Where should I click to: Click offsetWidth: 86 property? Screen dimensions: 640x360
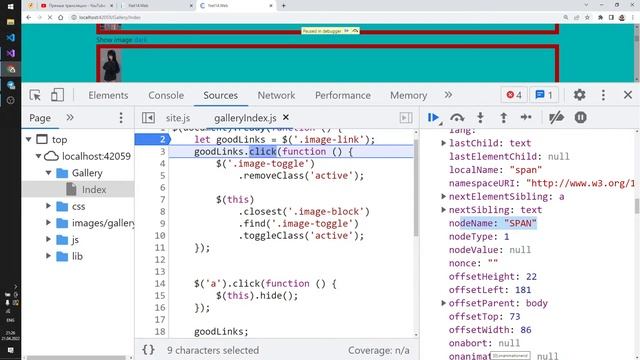point(490,330)
